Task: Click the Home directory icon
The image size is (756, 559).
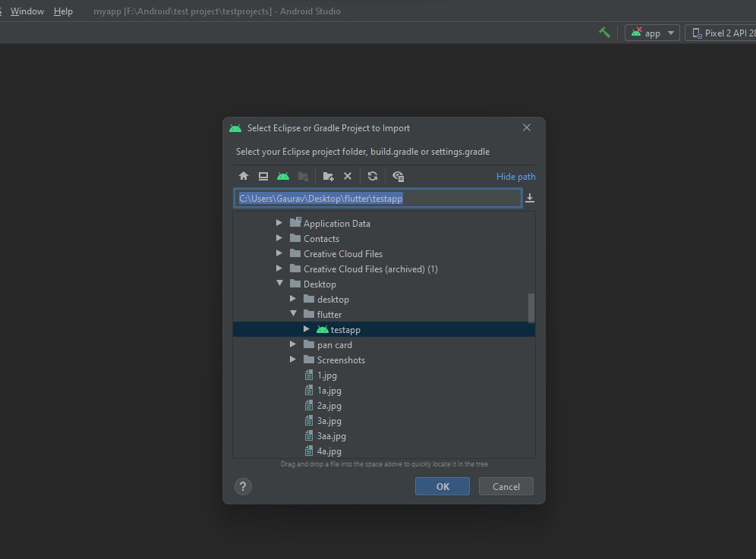Action: tap(244, 176)
